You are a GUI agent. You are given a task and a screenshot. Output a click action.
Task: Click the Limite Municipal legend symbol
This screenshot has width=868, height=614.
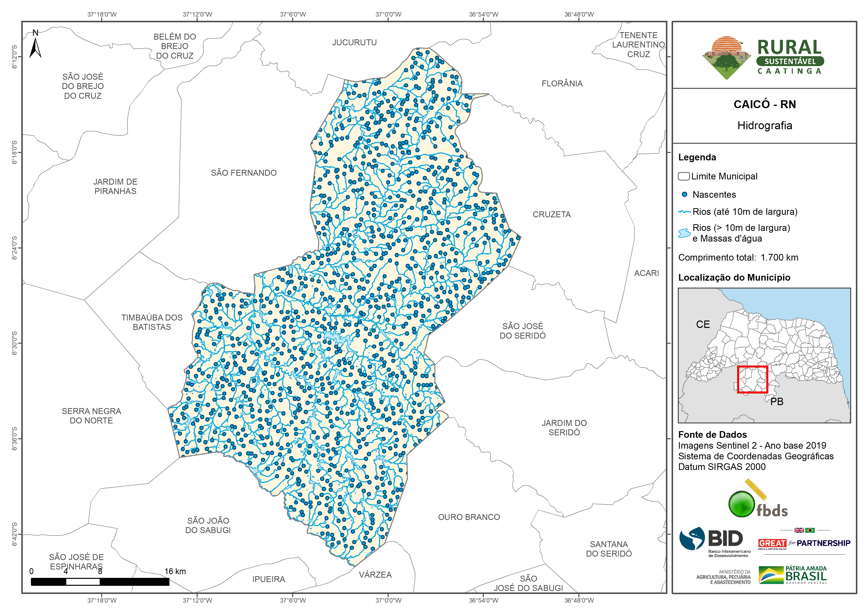pos(683,176)
